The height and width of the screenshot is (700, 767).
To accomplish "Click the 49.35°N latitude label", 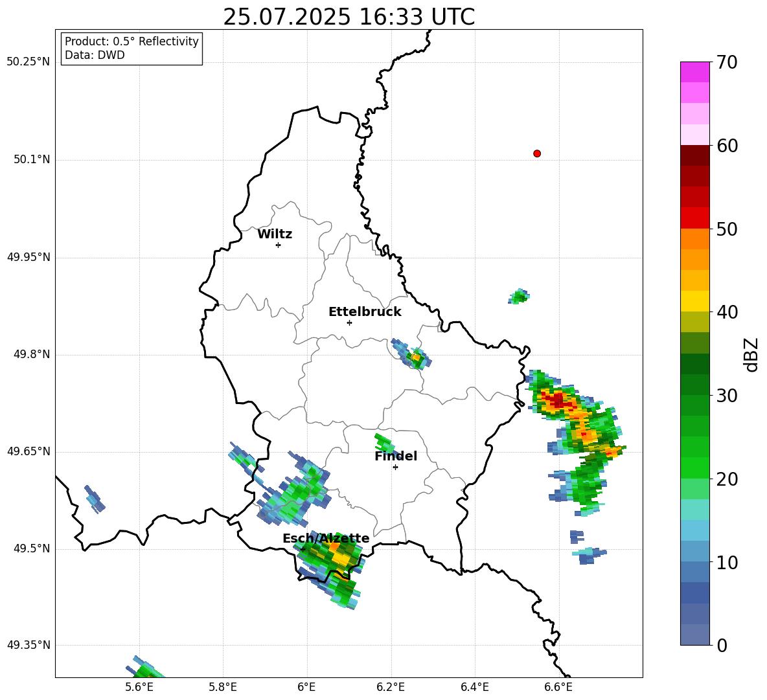I will click(x=28, y=645).
